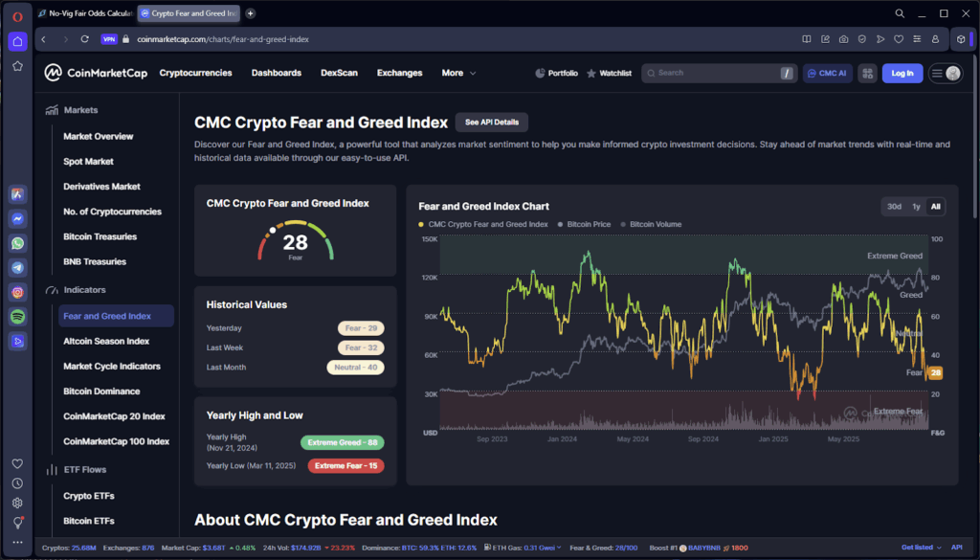Click the CoinMarketCap logo

[96, 73]
